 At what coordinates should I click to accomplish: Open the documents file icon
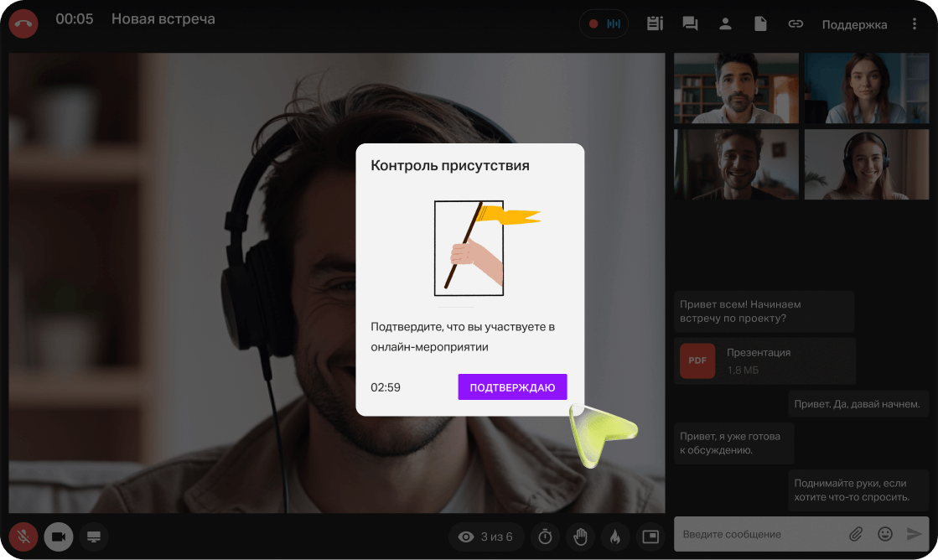[x=760, y=24]
